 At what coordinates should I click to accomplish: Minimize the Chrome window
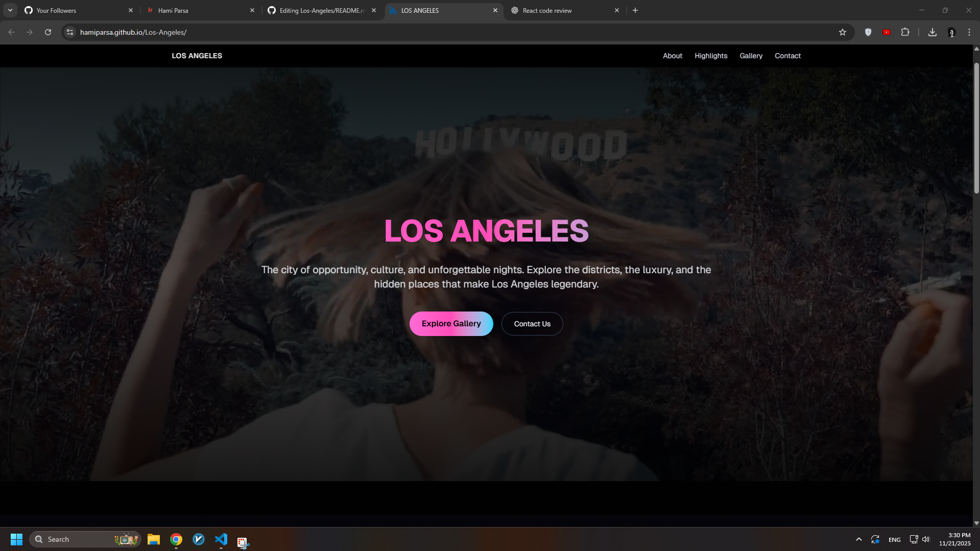(922, 10)
